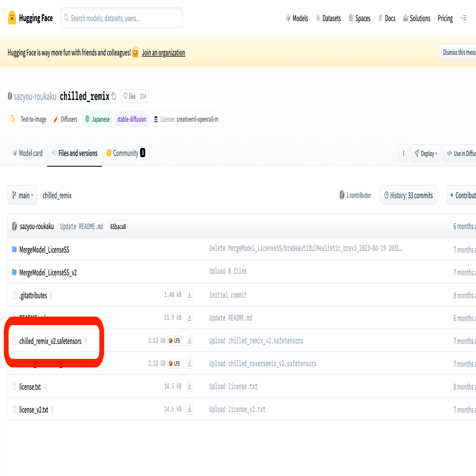Dismiss this message button in banner
Screen dimensions: 476x476
pyautogui.click(x=458, y=52)
